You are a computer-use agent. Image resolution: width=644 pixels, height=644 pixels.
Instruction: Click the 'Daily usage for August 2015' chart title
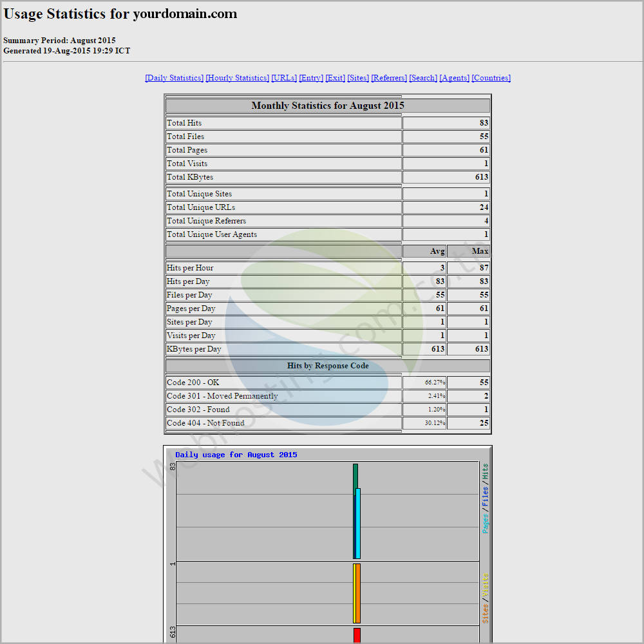(236, 455)
